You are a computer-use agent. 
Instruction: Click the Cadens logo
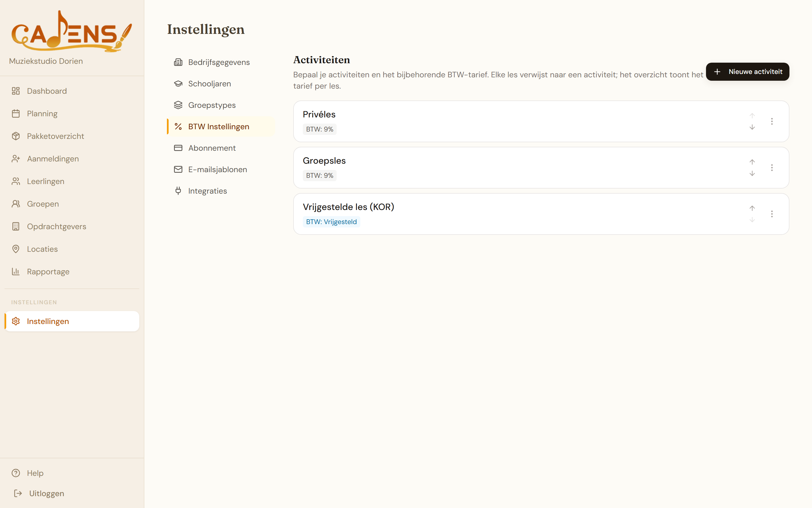click(72, 31)
